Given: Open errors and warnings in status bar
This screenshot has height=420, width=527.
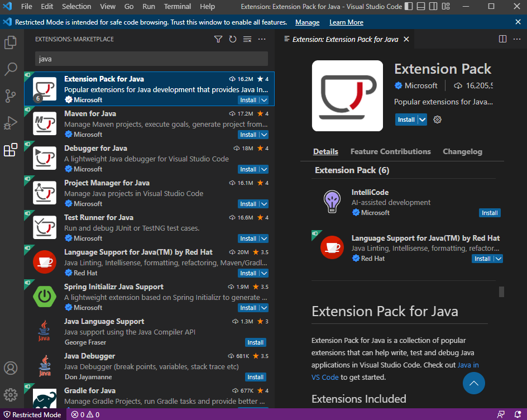Looking at the screenshot, I should point(85,414).
